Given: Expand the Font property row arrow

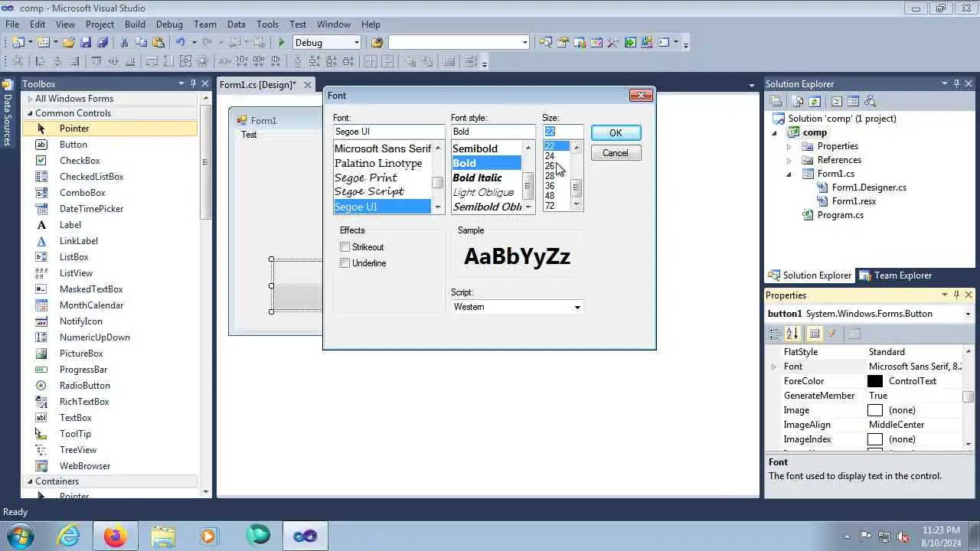Looking at the screenshot, I should click(x=773, y=367).
